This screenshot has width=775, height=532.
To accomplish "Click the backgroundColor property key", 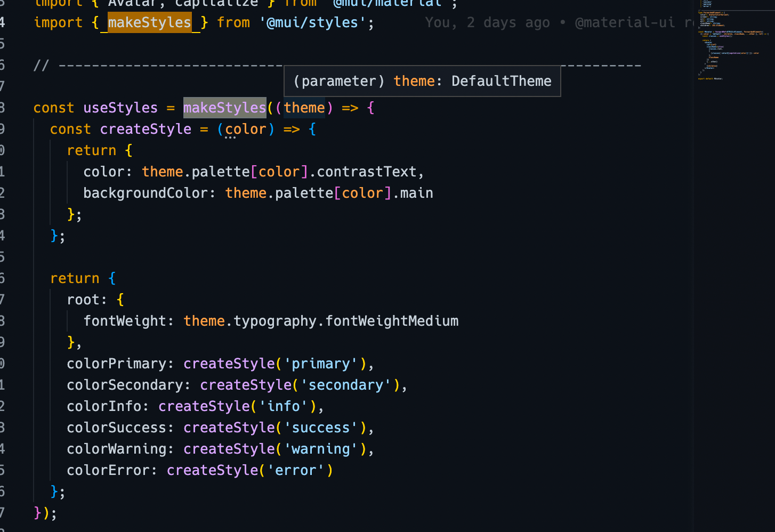I will click(x=145, y=193).
